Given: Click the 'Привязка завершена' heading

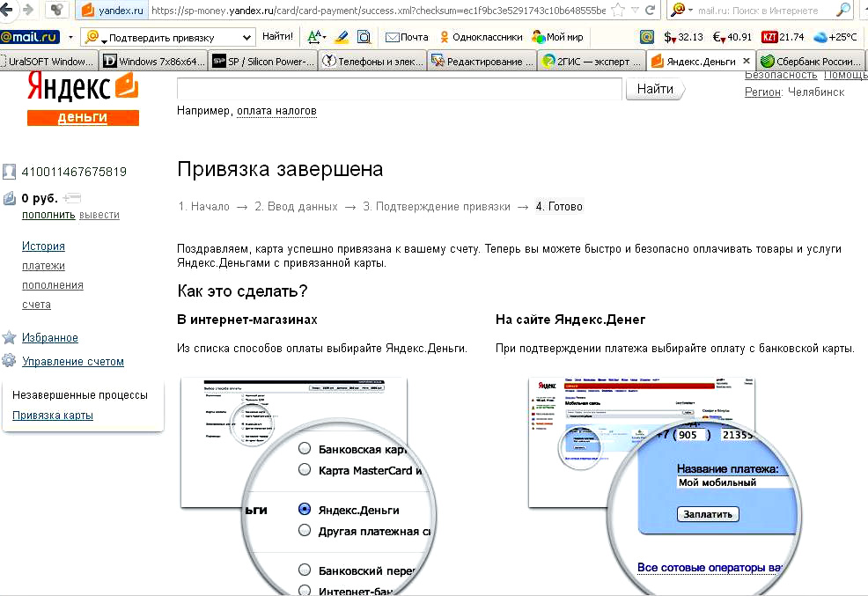Looking at the screenshot, I should tap(280, 169).
